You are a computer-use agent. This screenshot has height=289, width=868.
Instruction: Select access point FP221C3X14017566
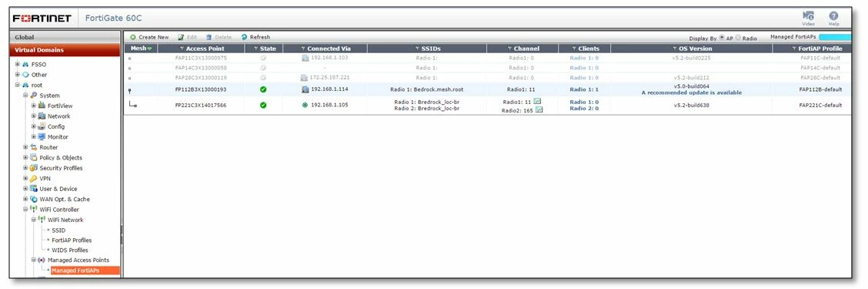click(200, 105)
